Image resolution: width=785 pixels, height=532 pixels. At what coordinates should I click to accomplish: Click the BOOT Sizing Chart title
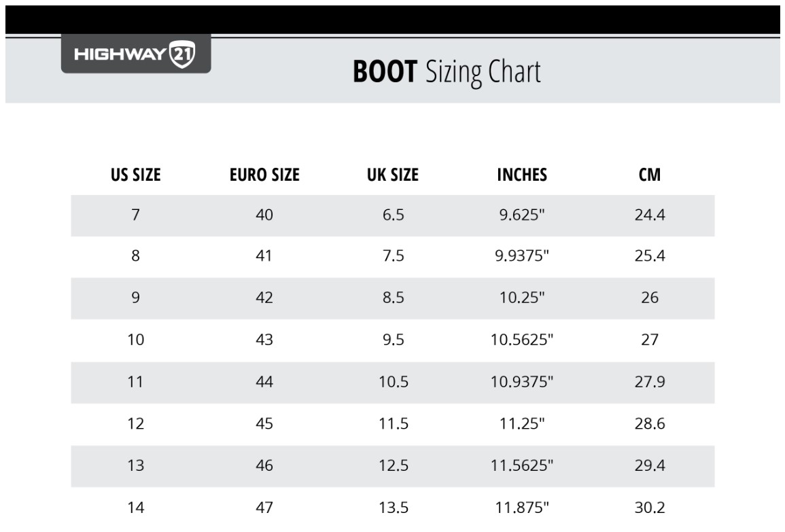tap(447, 72)
